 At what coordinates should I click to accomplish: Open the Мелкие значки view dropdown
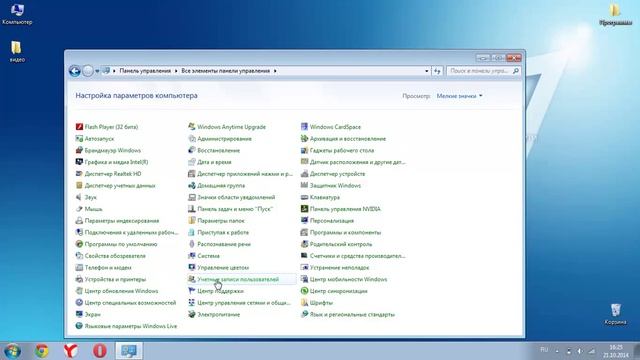click(x=460, y=96)
